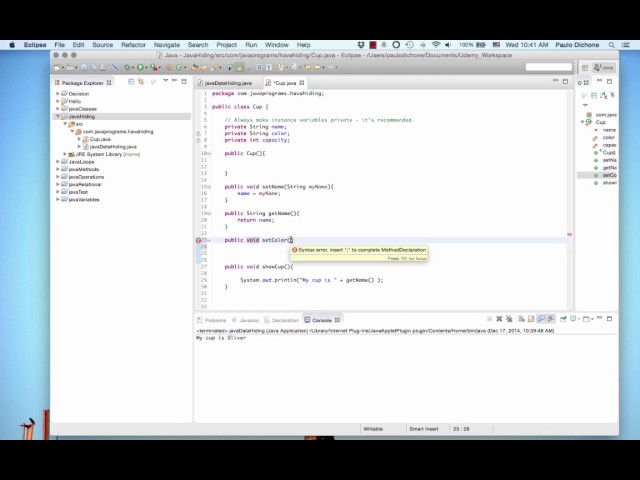The height and width of the screenshot is (480, 640).
Task: Select Cup.java in Package Explorer
Action: point(100,139)
